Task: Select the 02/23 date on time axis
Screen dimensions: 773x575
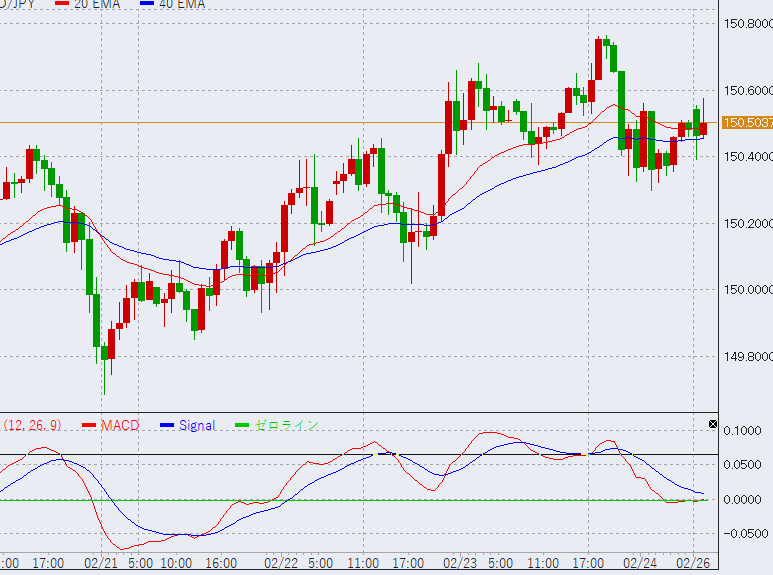Action: (x=459, y=563)
